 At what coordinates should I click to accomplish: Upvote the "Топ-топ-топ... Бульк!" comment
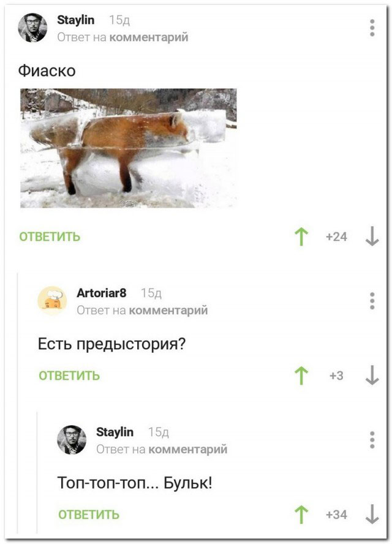point(301,515)
